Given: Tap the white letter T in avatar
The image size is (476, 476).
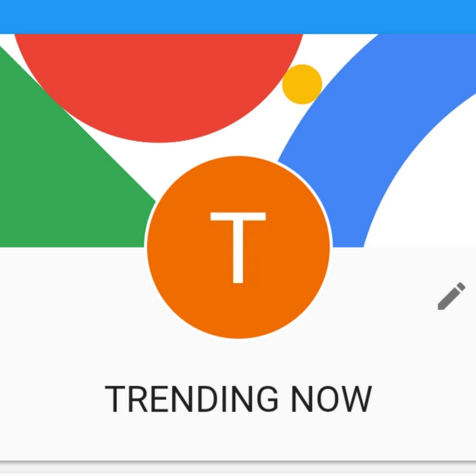Looking at the screenshot, I should tap(238, 248).
